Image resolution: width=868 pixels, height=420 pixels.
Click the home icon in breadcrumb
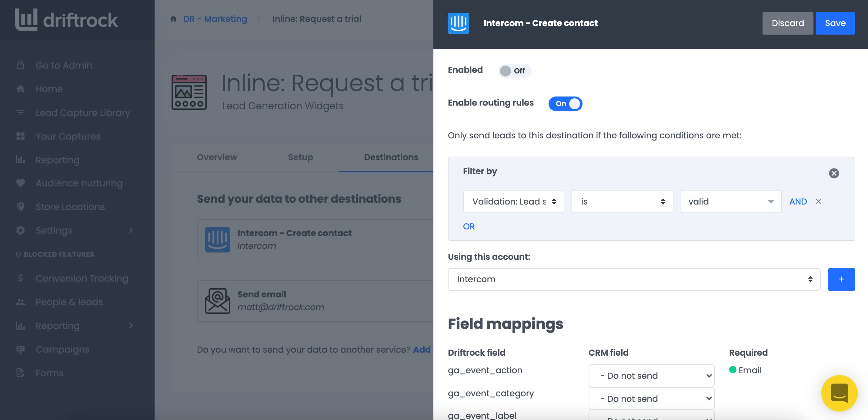[173, 19]
